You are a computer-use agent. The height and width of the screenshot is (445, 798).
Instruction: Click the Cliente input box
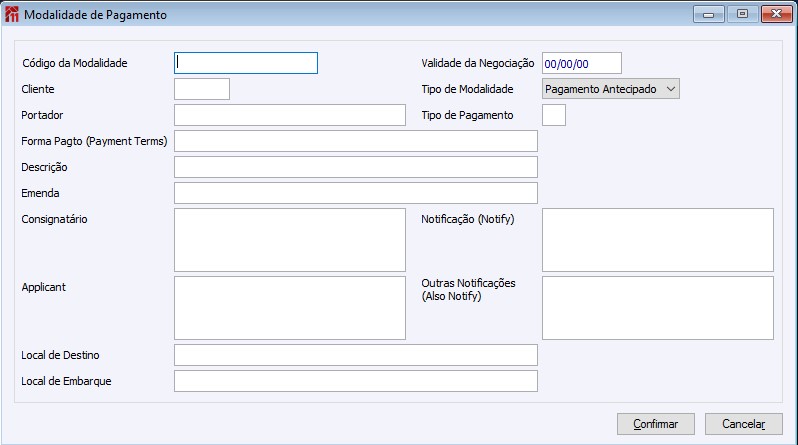[202, 89]
